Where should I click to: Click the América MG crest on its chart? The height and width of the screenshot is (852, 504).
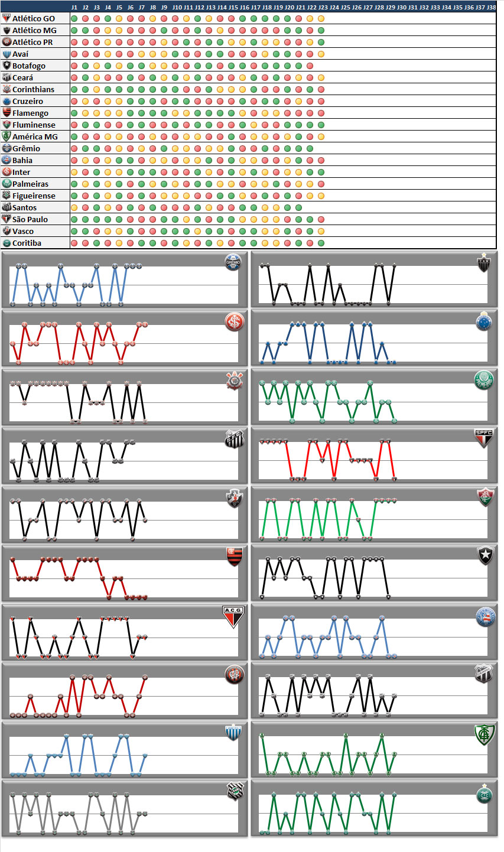click(x=484, y=734)
